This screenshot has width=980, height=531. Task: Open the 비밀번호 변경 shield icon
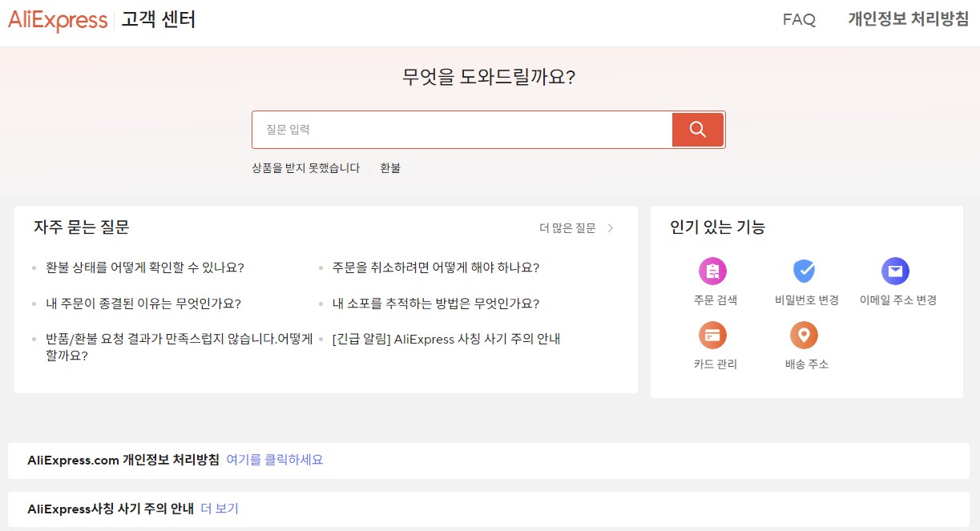[x=804, y=272]
